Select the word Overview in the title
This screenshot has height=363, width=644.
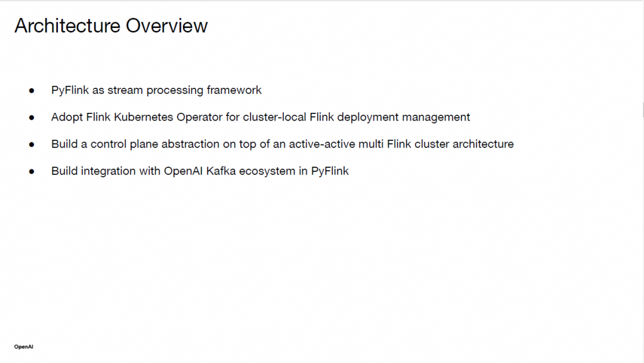167,26
